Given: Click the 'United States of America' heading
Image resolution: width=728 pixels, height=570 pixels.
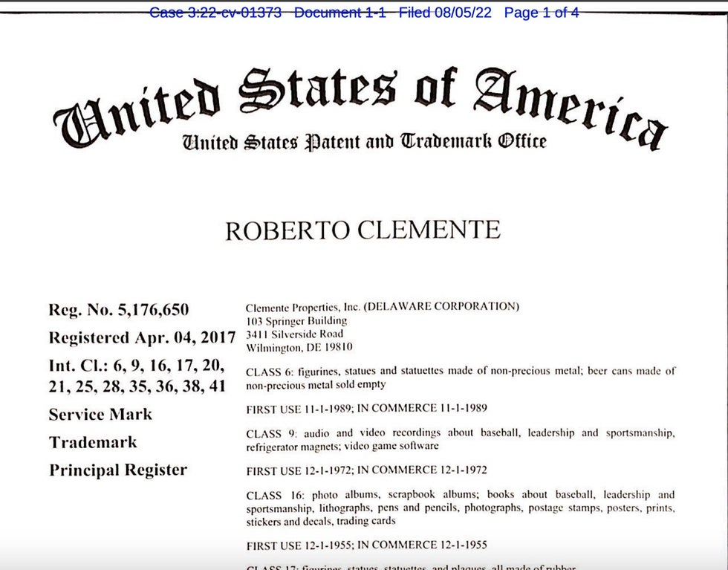Looking at the screenshot, I should tap(360, 108).
